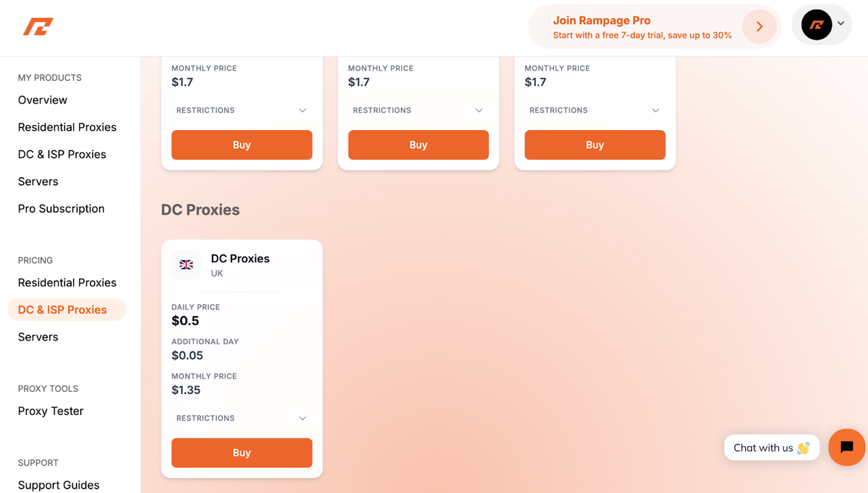The height and width of the screenshot is (493, 868).
Task: Open the chevron next to the profile avatar
Action: 841,24
